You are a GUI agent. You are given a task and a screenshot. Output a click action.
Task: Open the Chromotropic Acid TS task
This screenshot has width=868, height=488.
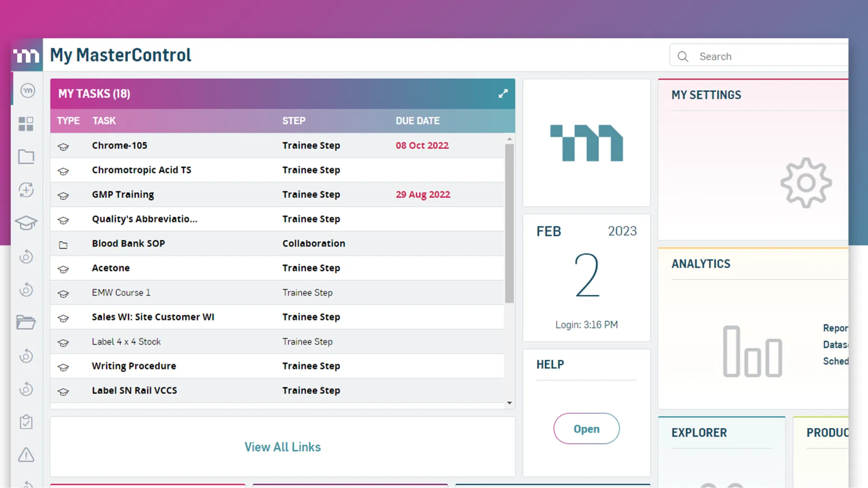point(142,170)
